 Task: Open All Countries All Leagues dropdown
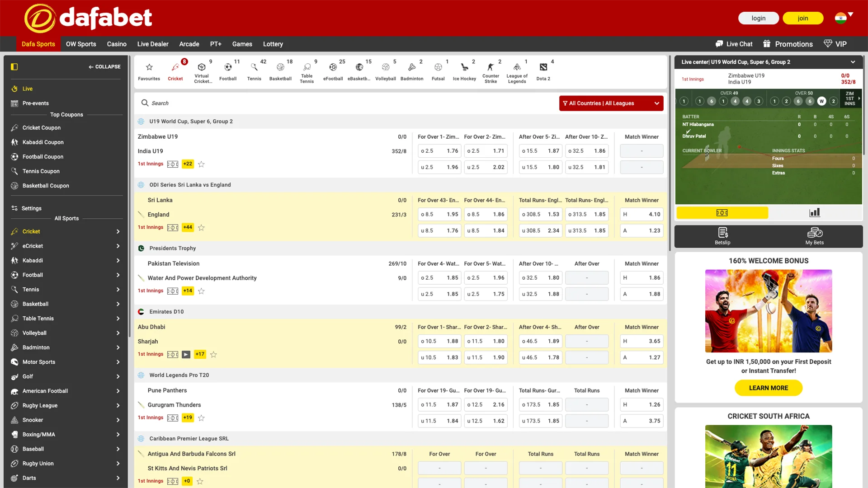tap(611, 103)
